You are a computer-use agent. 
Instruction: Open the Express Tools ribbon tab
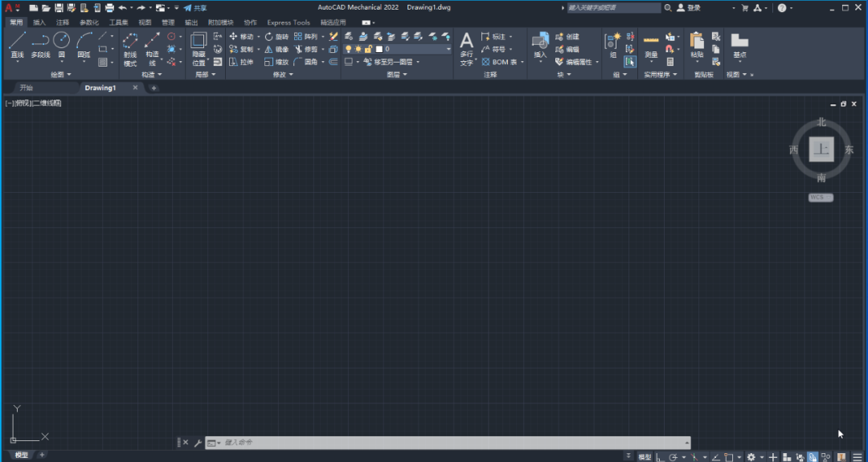pyautogui.click(x=288, y=22)
